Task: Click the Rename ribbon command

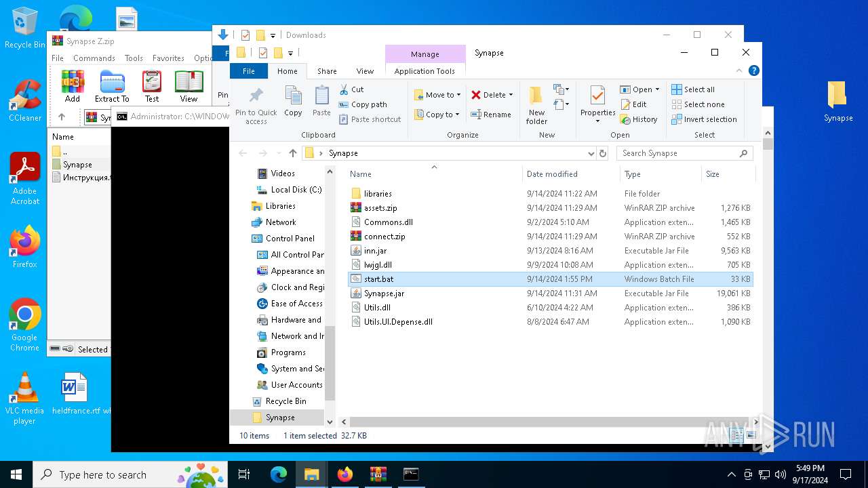Action: pos(491,115)
